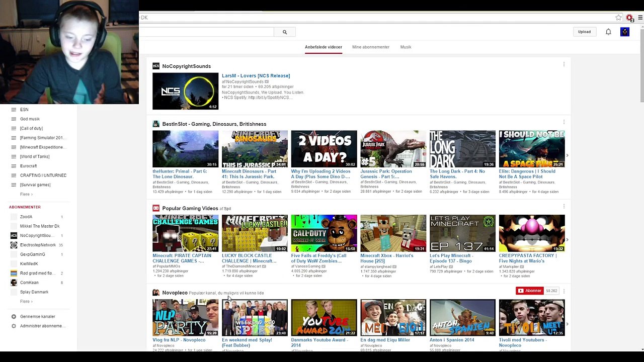Image resolution: width=644 pixels, height=362 pixels.
Task: Open theHunter: Primal Part 6 video title
Action: 180,174
